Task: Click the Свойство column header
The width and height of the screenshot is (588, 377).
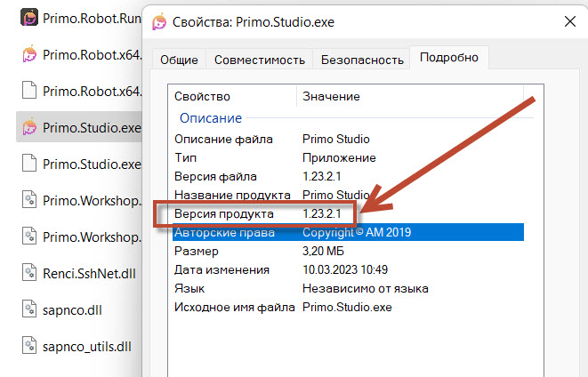Action: (x=202, y=96)
